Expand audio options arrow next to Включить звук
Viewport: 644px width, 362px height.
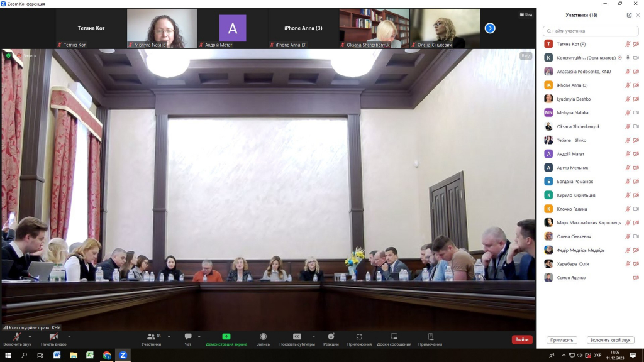click(x=30, y=337)
